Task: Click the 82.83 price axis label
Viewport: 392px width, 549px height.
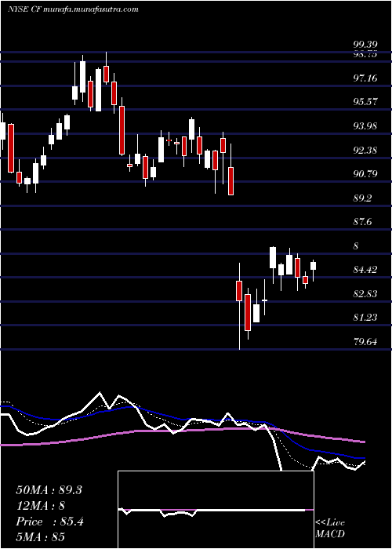Action: [365, 294]
